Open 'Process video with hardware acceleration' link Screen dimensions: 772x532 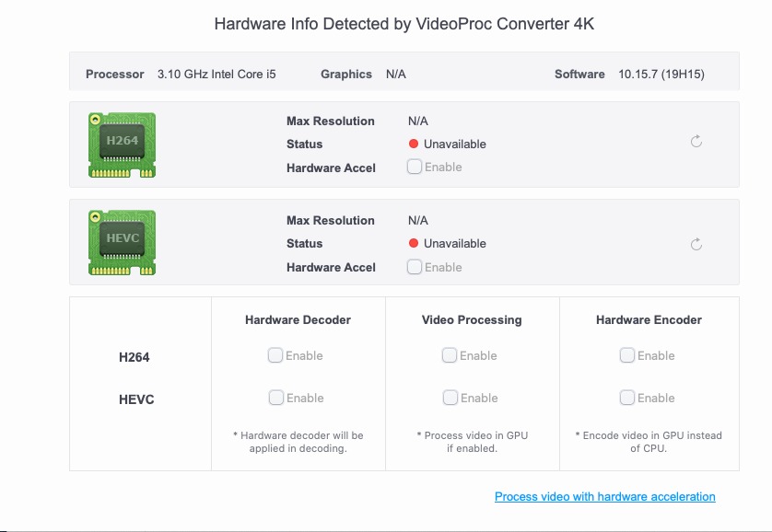coord(604,497)
